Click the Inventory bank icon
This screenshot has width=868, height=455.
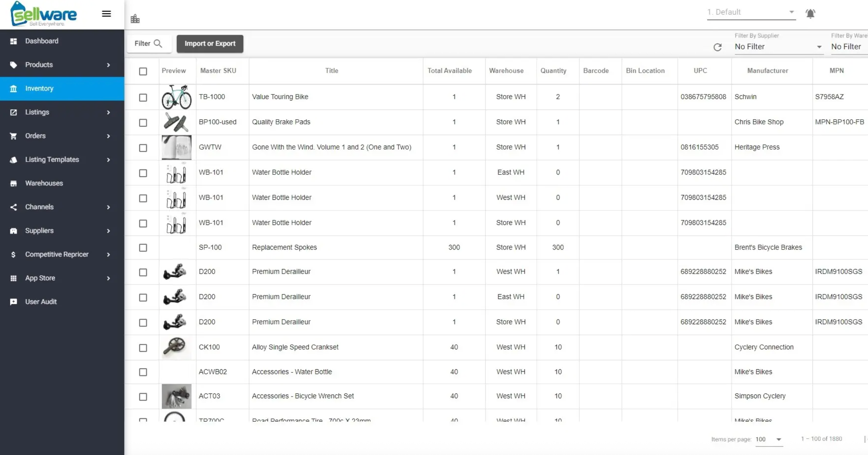14,89
